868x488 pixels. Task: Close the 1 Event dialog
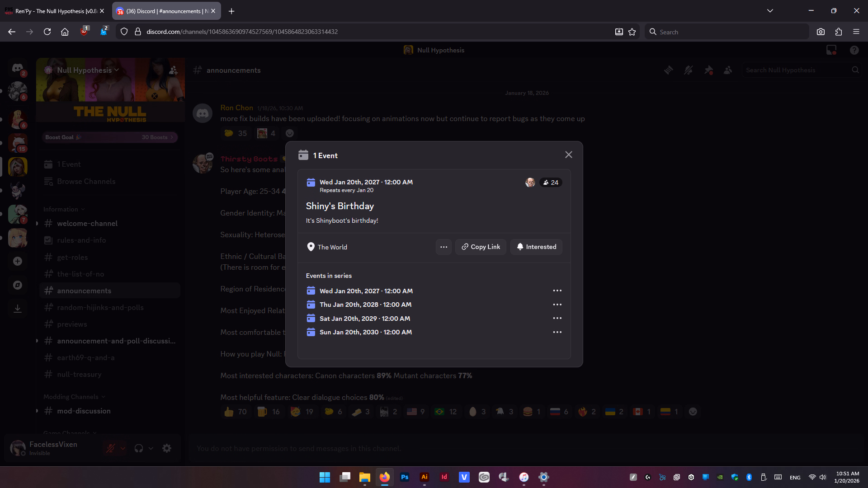point(568,155)
